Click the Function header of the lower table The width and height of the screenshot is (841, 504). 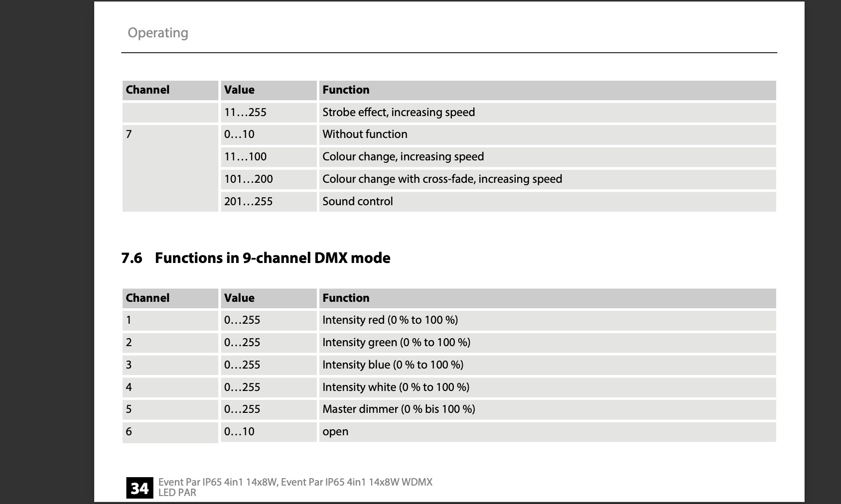coord(548,298)
